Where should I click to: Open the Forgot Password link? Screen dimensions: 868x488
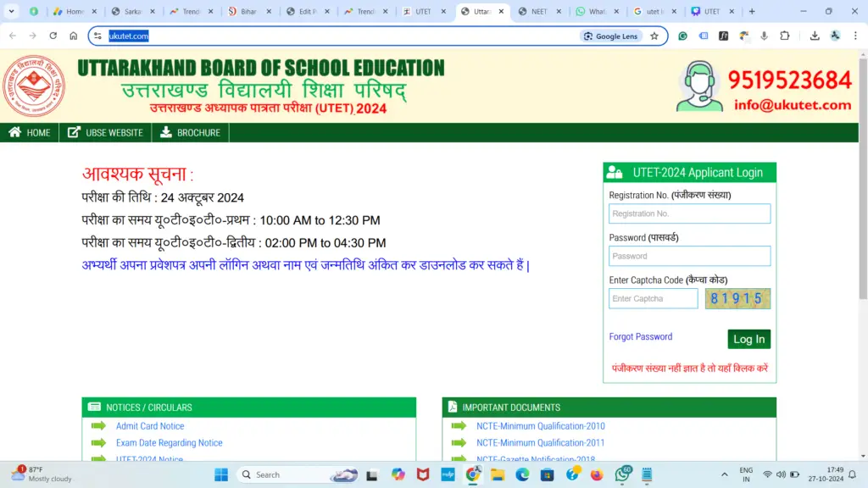641,337
